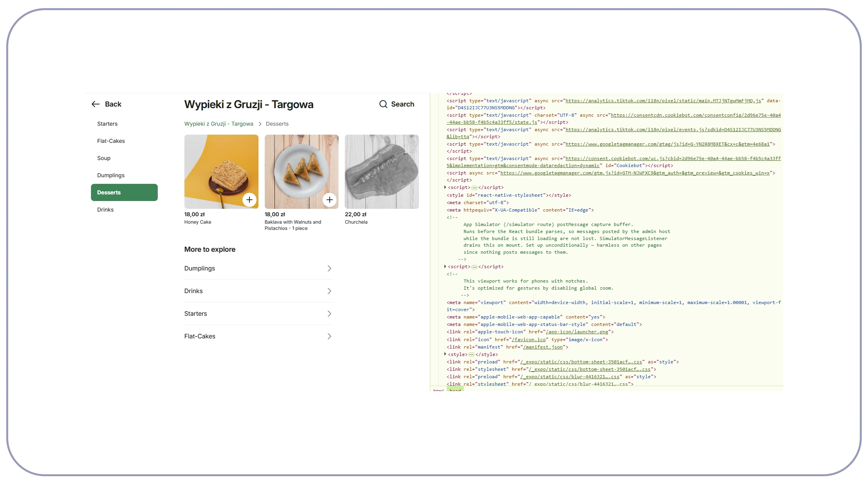Viewport: 868px width, 484px height.
Task: Open the Churchela product photo
Action: tap(382, 172)
